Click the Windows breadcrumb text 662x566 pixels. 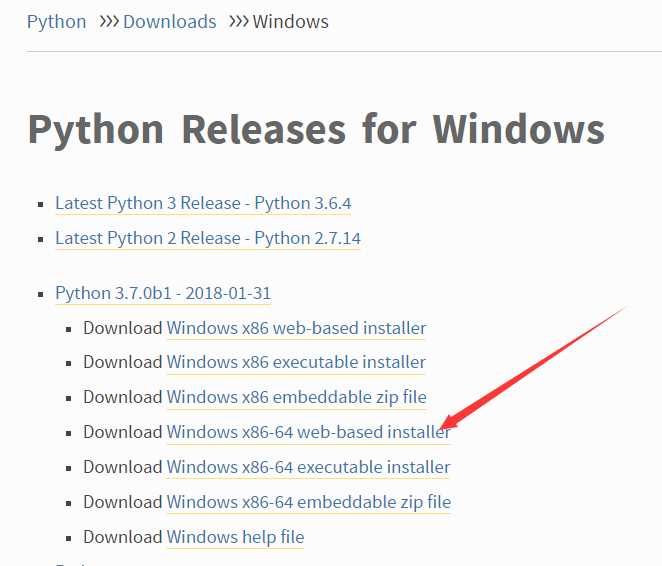click(x=290, y=22)
